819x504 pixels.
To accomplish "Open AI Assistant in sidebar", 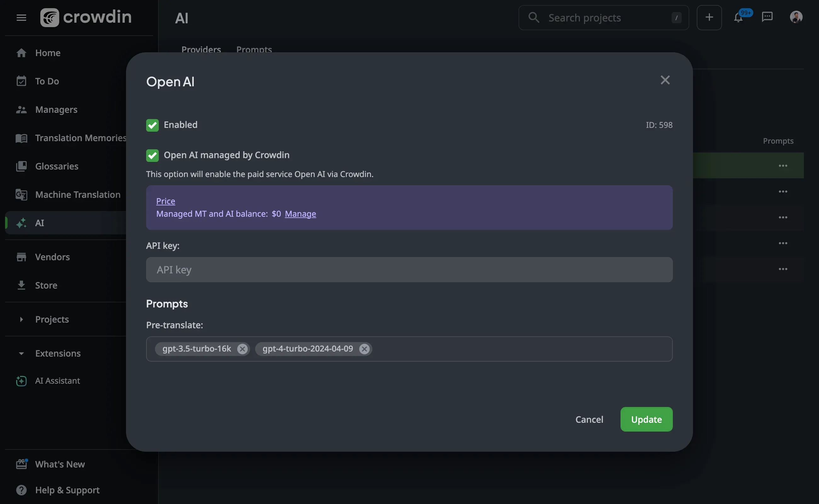I will pos(57,381).
